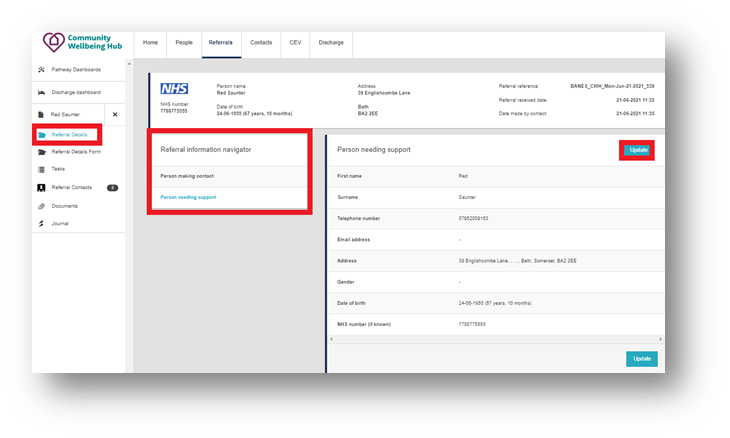The image size is (730, 438).
Task: Click Person making contact in navigator
Action: point(187,176)
